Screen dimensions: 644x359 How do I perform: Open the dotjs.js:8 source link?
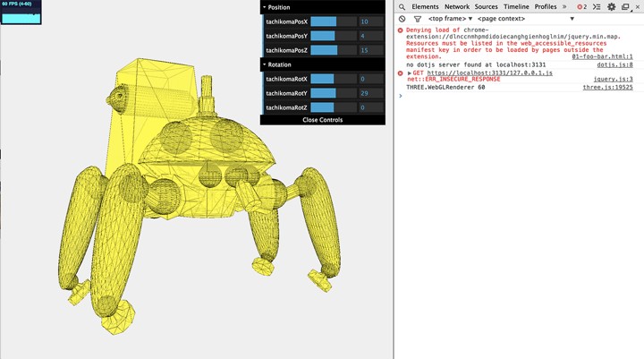click(614, 64)
